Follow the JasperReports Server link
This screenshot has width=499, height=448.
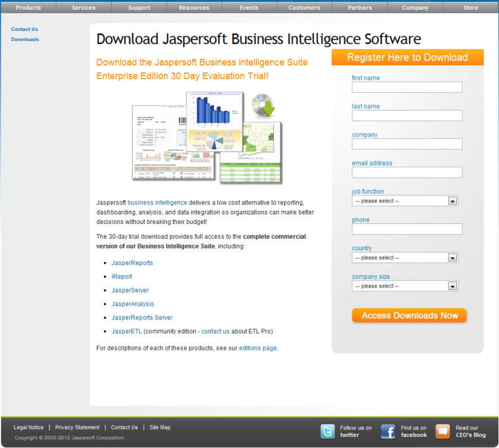pyautogui.click(x=142, y=318)
